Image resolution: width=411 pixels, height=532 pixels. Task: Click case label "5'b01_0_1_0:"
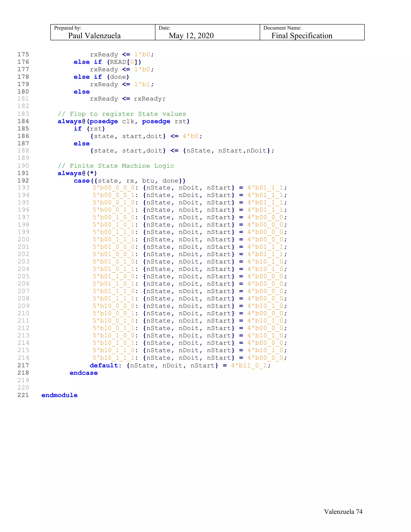tap(115, 262)
